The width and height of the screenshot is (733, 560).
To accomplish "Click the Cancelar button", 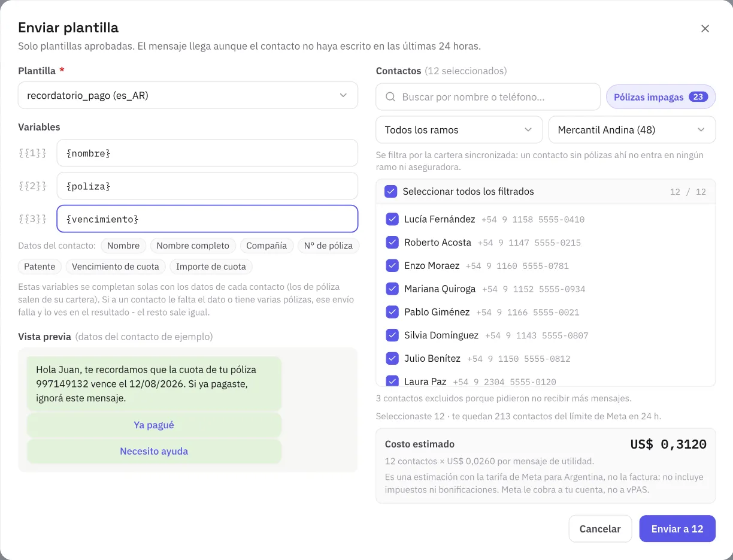I will coord(600,529).
